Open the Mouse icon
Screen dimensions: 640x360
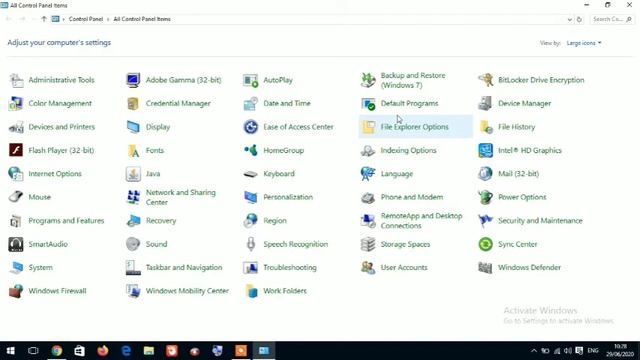click(x=16, y=197)
